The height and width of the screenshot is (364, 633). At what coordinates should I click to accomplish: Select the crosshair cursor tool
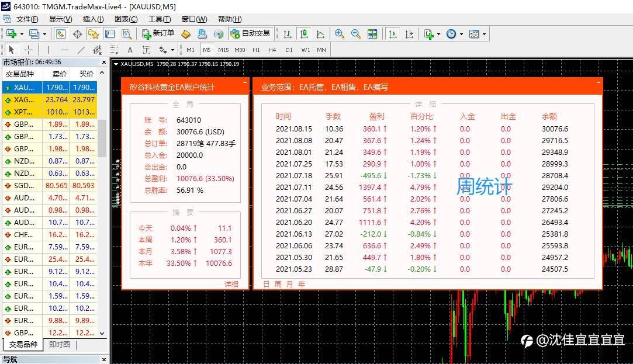coord(28,50)
